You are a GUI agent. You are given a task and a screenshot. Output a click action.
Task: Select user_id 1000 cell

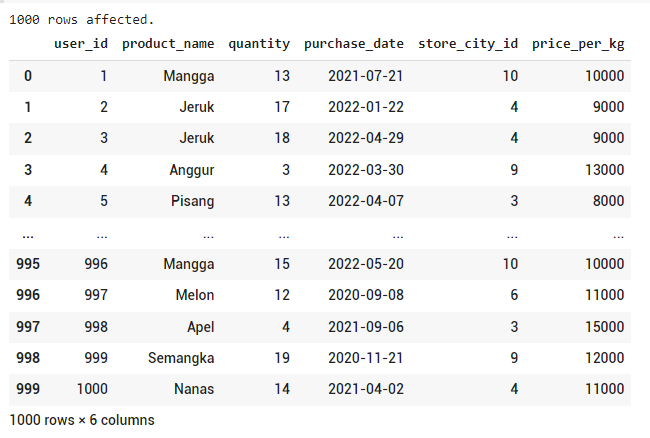(92, 389)
